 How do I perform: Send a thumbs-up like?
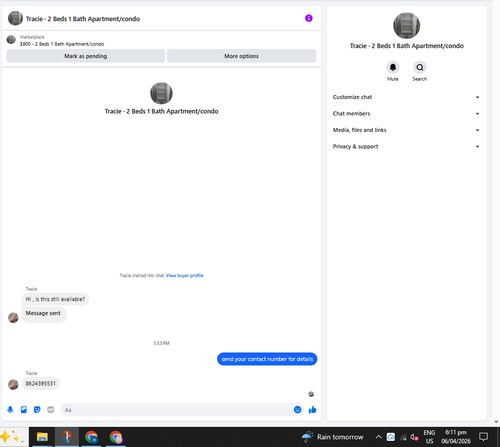[x=312, y=410]
